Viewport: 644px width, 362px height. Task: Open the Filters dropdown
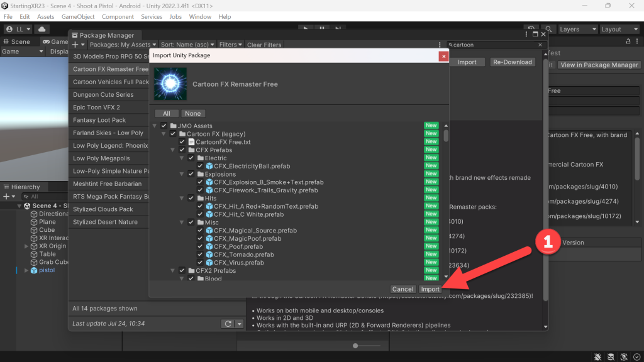coord(230,45)
